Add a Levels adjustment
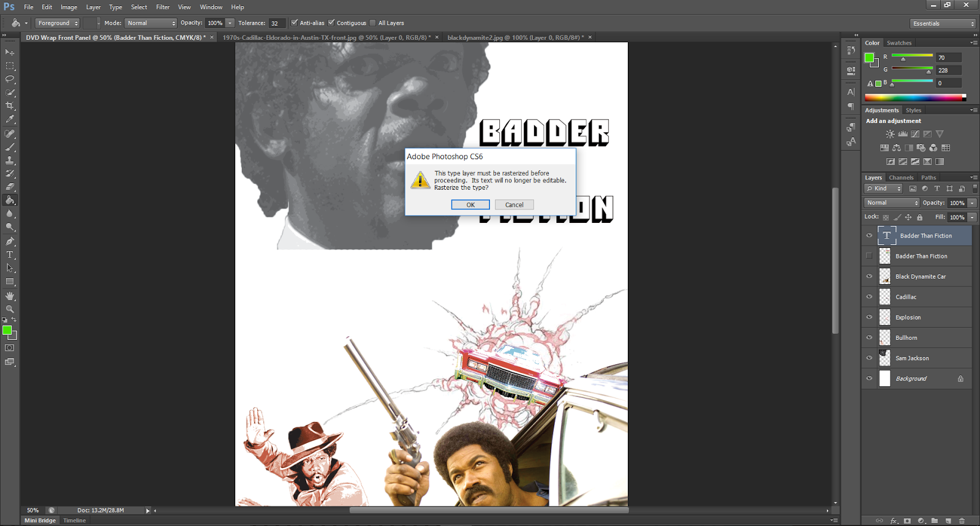This screenshot has width=980, height=526. (x=903, y=134)
